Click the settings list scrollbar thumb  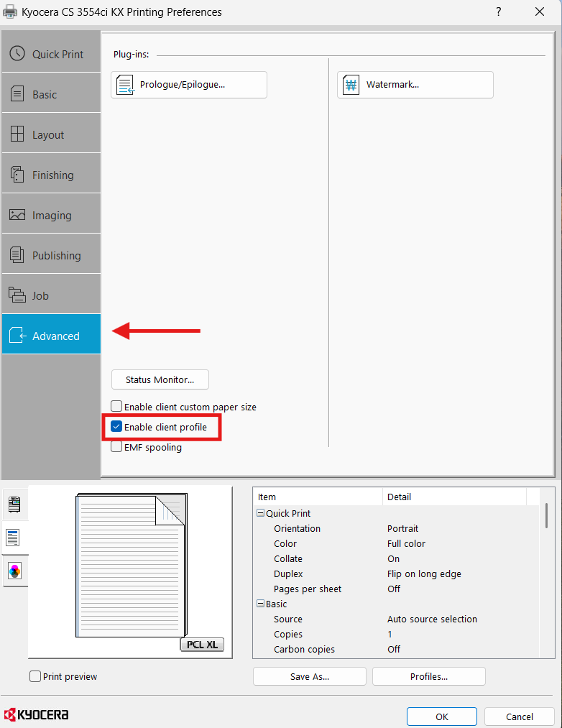point(546,515)
